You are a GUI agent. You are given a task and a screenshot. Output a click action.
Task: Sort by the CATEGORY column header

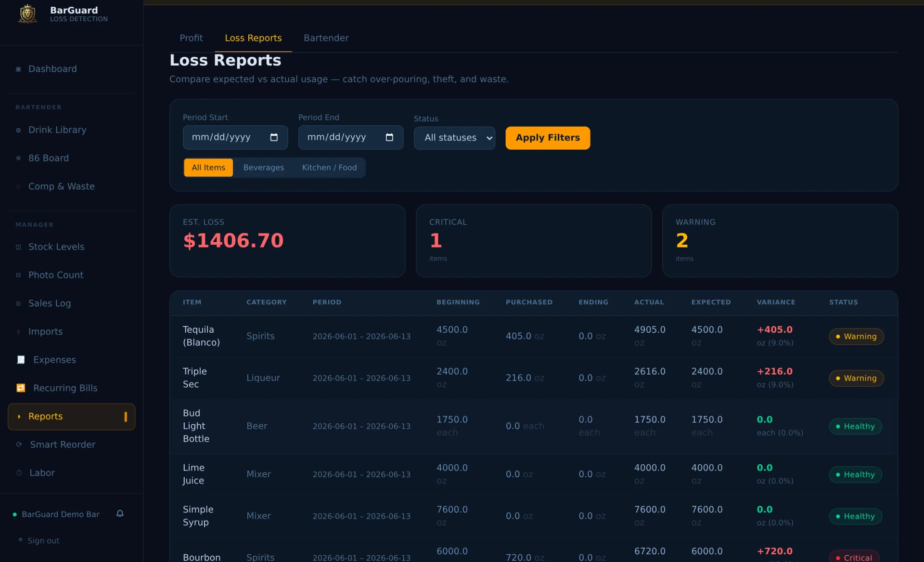point(267,302)
